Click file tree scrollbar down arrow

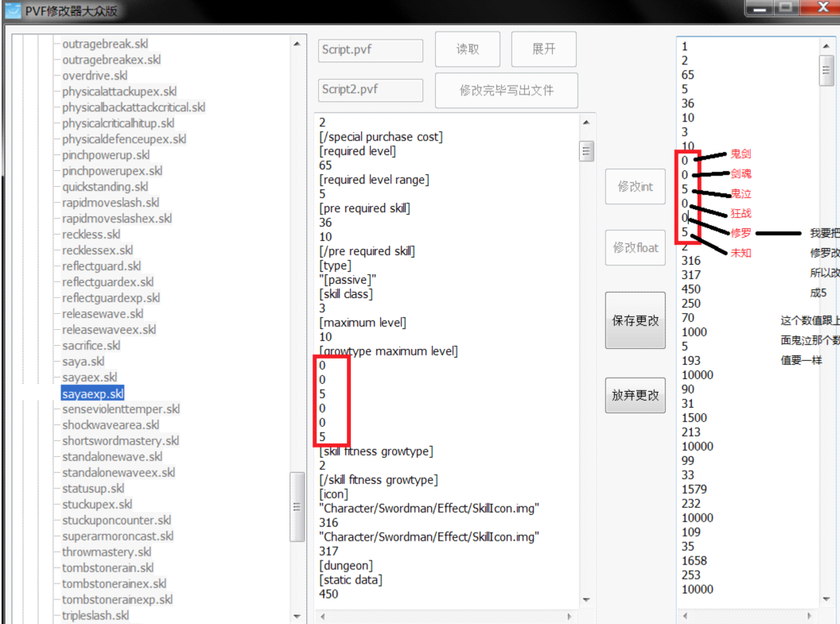pyautogui.click(x=297, y=616)
